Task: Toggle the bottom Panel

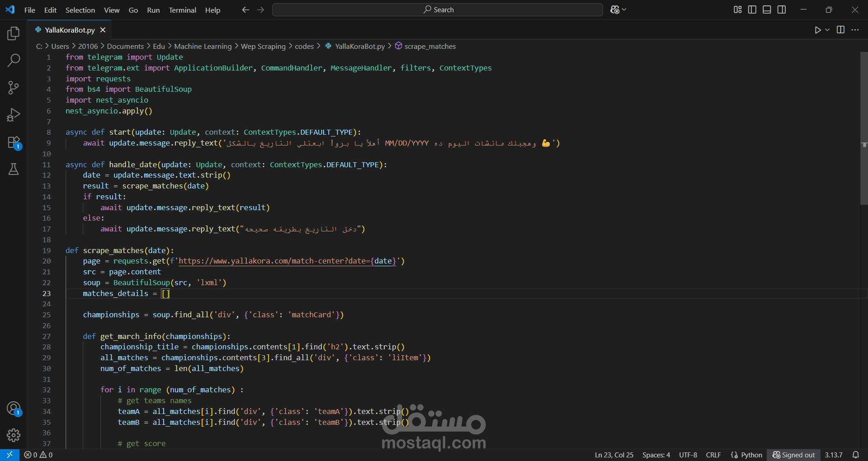Action: [767, 9]
